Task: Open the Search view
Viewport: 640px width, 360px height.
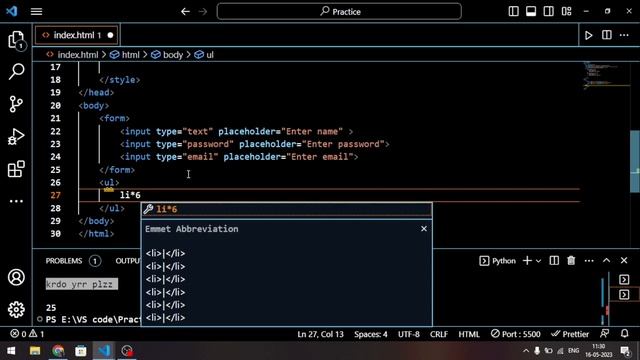Action: click(x=16, y=72)
